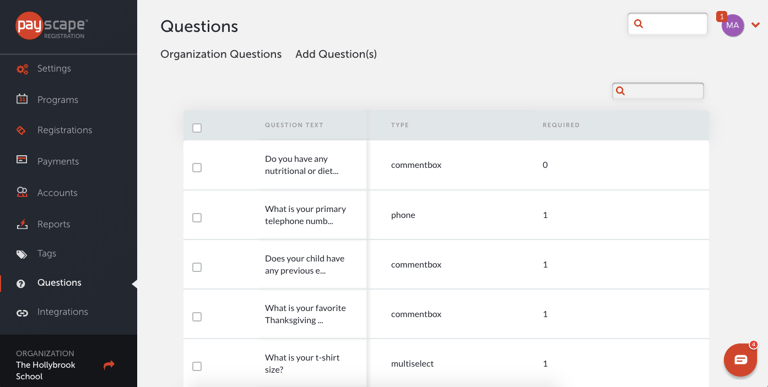
Task: Click the MA user avatar
Action: [733, 25]
